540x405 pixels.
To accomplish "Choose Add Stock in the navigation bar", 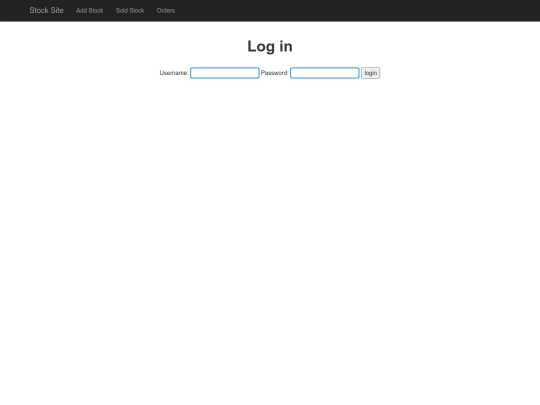I will [90, 11].
